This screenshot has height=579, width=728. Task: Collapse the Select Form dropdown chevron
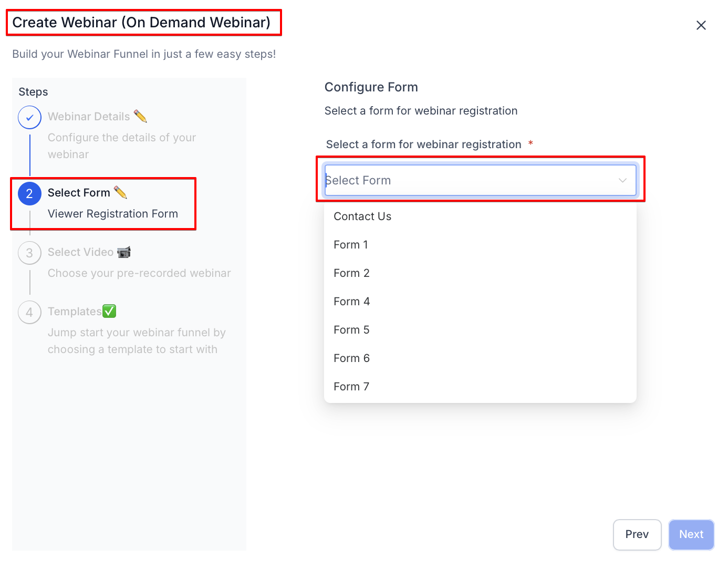(x=622, y=180)
